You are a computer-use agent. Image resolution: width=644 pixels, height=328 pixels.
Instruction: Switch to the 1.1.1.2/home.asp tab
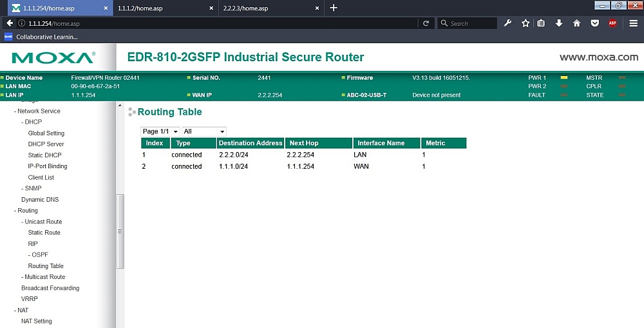click(x=166, y=8)
